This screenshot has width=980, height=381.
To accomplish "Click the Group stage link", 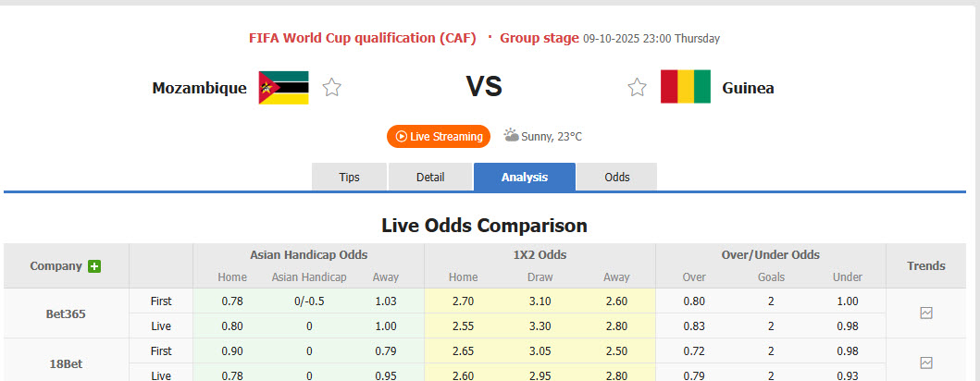I will click(539, 38).
